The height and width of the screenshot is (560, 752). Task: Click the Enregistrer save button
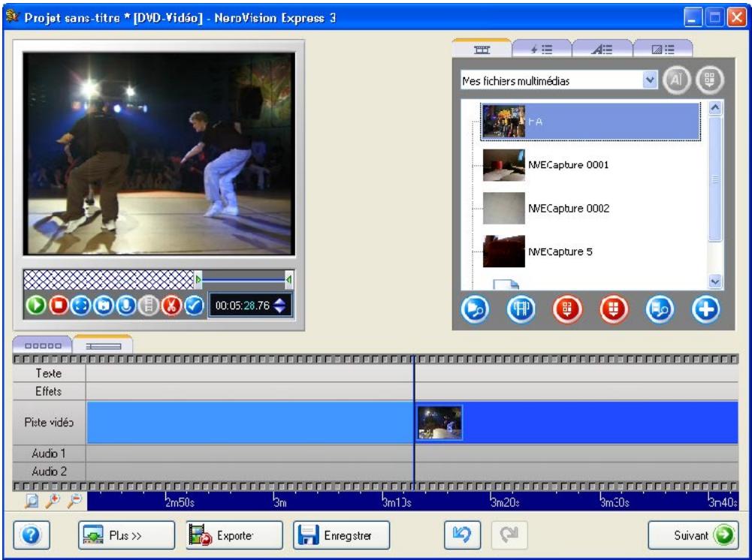[342, 535]
